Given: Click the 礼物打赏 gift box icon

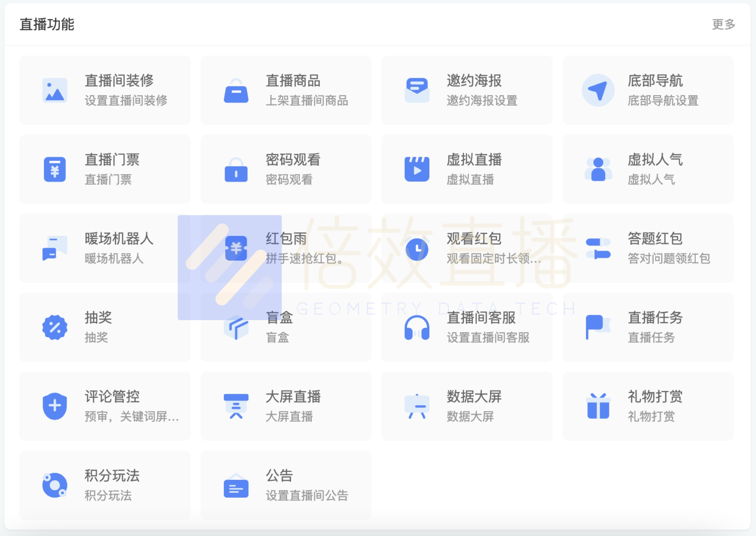Looking at the screenshot, I should tap(598, 406).
